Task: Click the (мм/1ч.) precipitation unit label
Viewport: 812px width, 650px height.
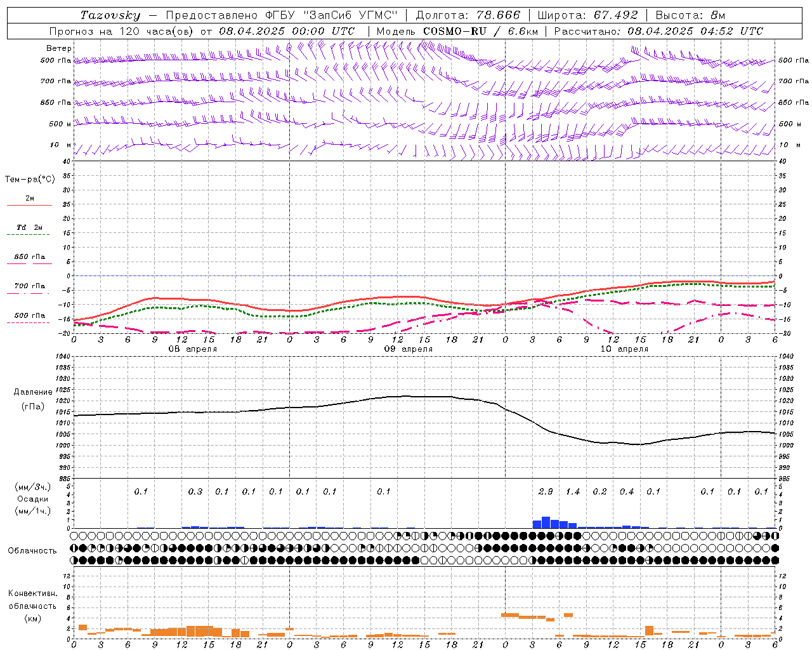Action: click(33, 510)
